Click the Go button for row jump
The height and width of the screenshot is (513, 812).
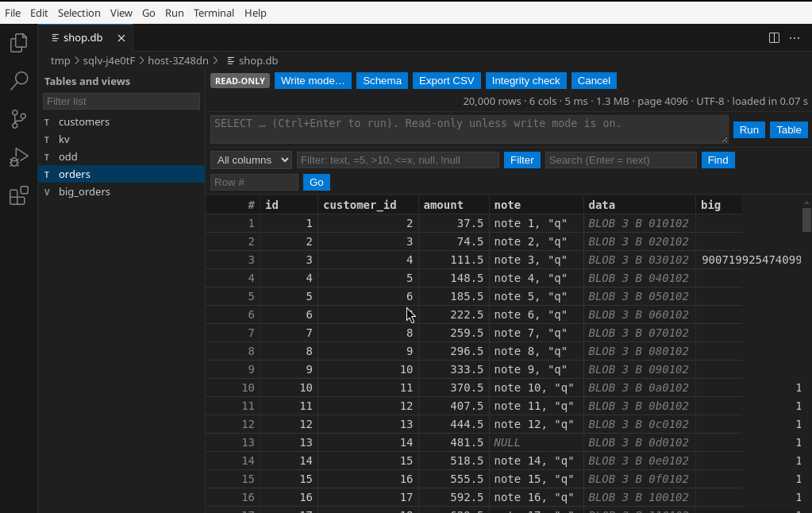[317, 183]
